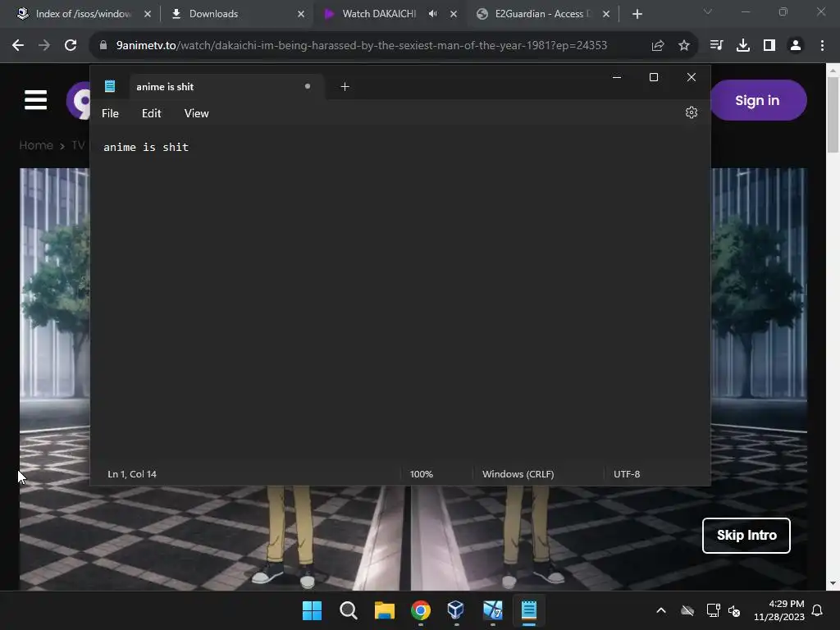This screenshot has width=840, height=630.
Task: Close the Notepad window
Action: (691, 77)
